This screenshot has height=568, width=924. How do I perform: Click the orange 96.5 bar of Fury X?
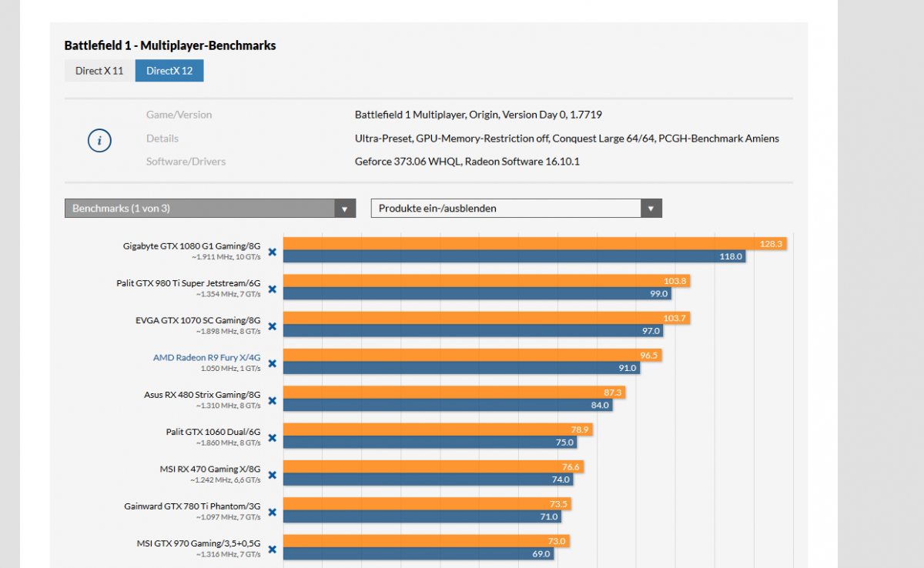click(x=473, y=355)
